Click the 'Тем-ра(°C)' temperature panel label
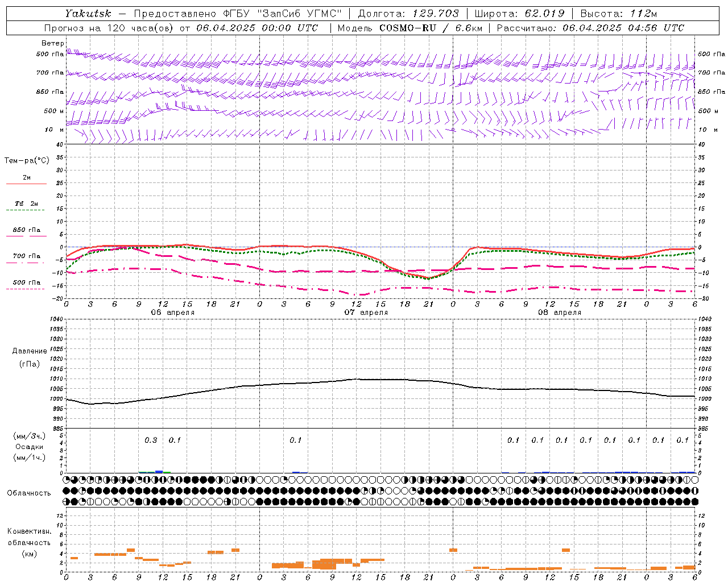 pos(27,161)
